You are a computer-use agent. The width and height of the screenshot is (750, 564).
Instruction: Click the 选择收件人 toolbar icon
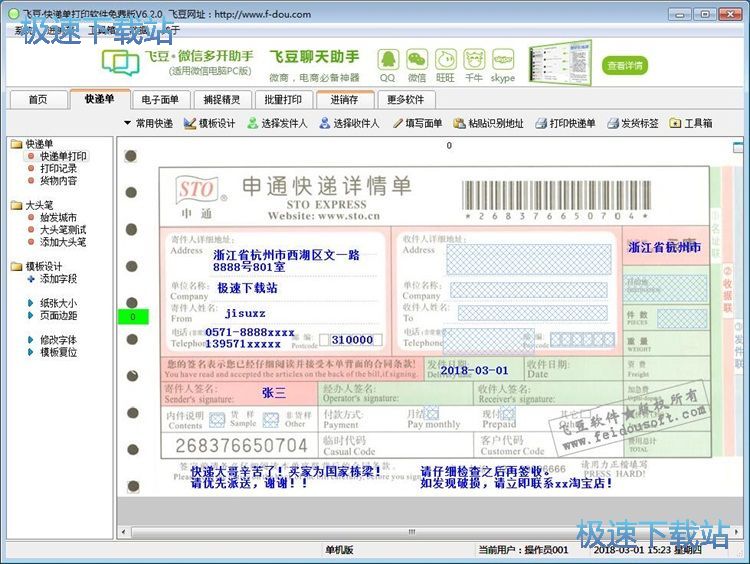click(325, 123)
